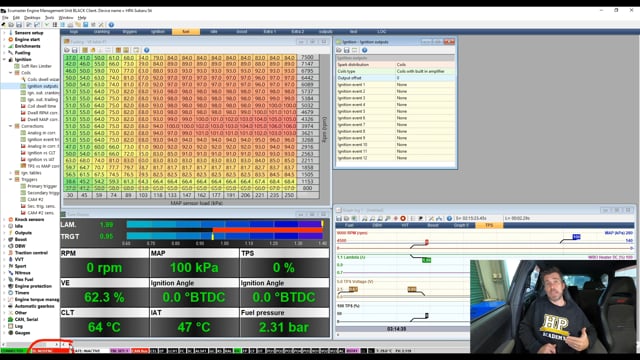Save table icon in fuel table toolbar

75,50
